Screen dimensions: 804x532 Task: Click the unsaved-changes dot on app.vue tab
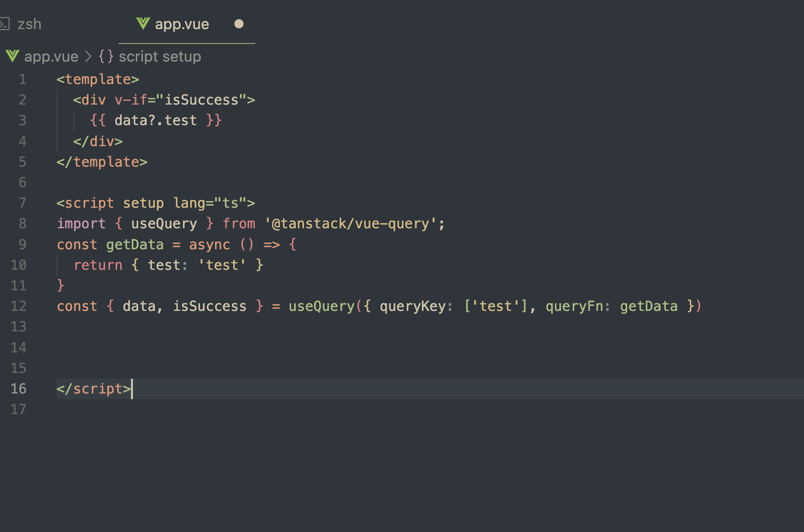click(x=239, y=24)
